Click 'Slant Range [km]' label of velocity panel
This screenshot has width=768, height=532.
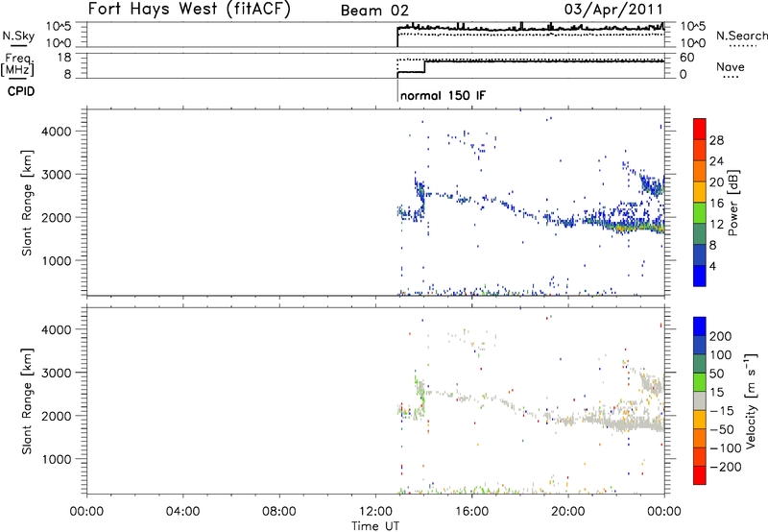27,401
